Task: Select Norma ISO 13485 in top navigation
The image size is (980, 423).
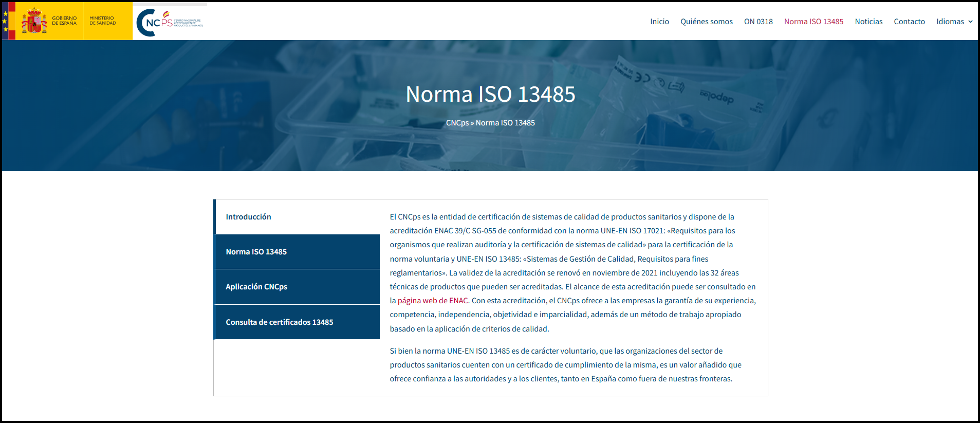Action: pos(813,22)
